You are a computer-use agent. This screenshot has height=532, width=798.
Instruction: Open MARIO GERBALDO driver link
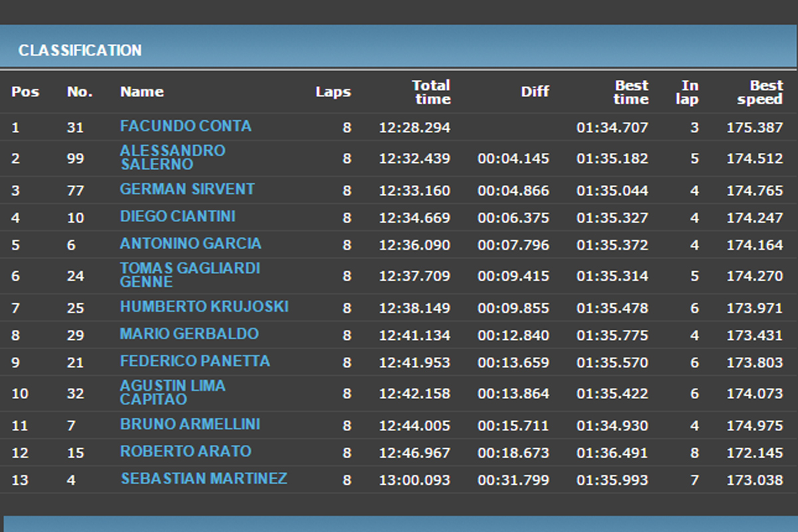pos(189,334)
